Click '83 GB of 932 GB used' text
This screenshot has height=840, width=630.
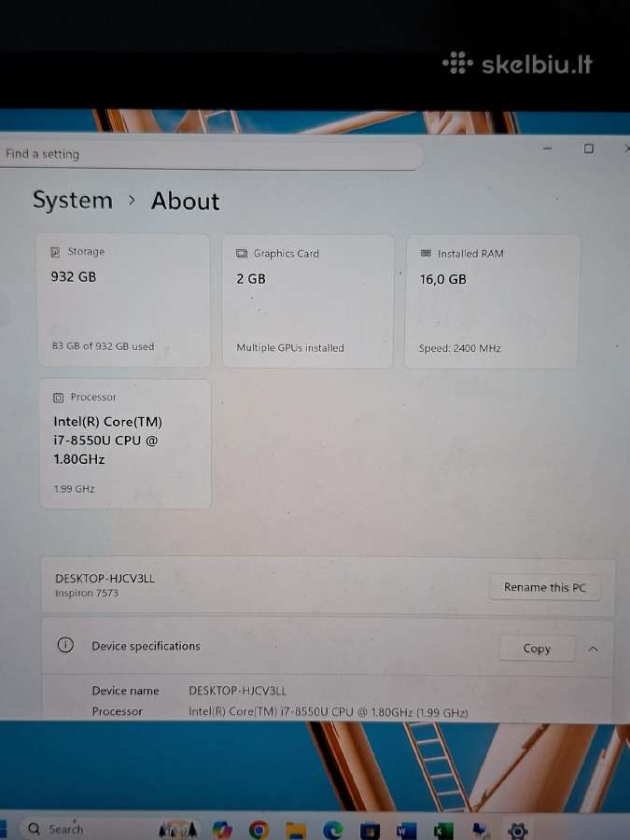click(103, 346)
